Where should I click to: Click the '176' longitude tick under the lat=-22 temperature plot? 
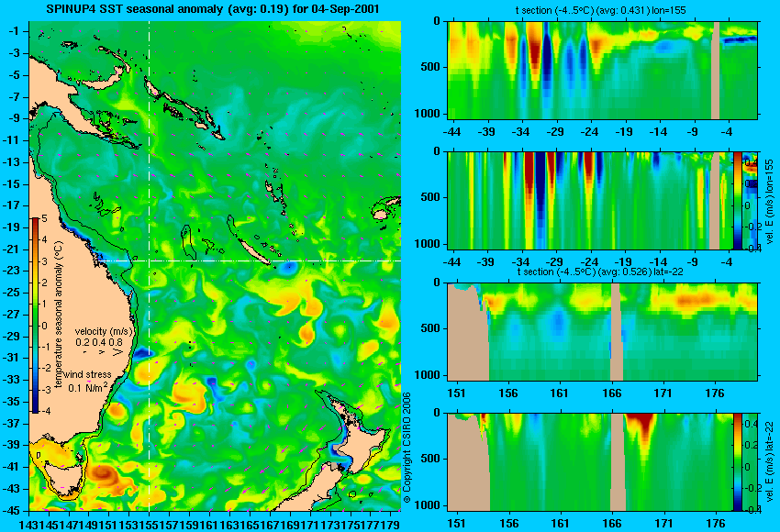click(715, 393)
